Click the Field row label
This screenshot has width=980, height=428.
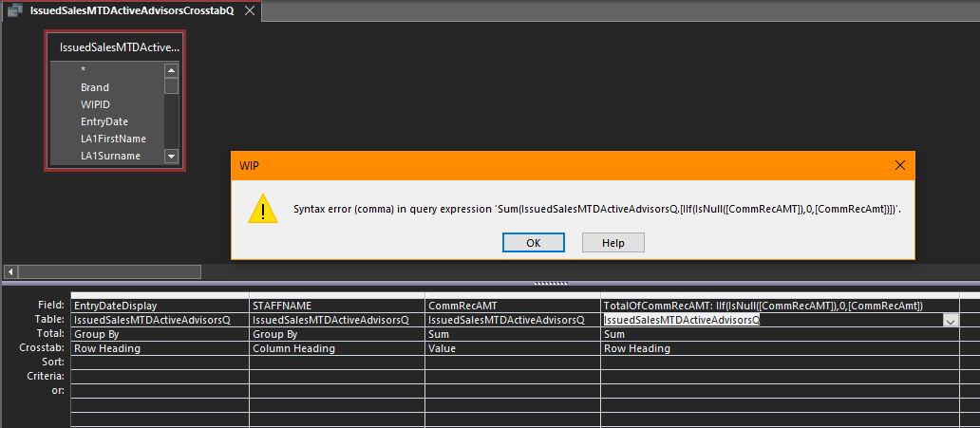point(50,306)
